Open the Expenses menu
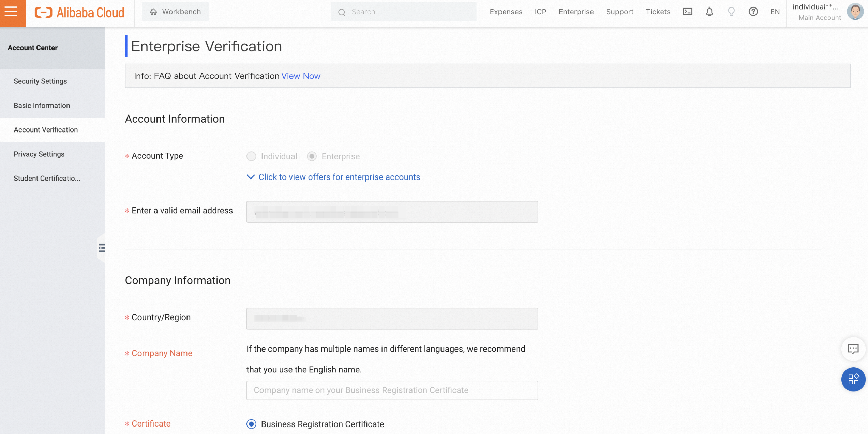Image resolution: width=868 pixels, height=434 pixels. click(506, 12)
